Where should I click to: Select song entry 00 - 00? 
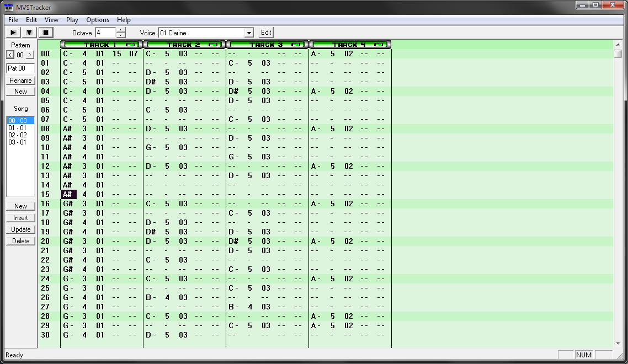click(20, 121)
